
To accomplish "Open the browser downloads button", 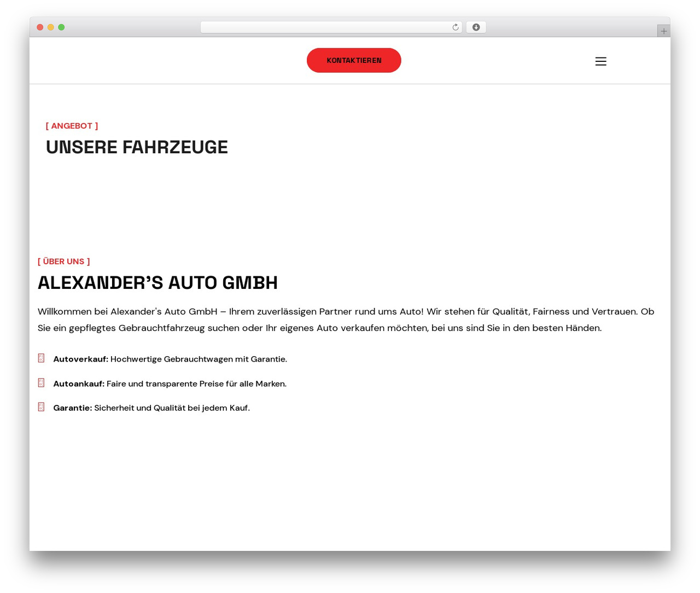I will tap(476, 27).
